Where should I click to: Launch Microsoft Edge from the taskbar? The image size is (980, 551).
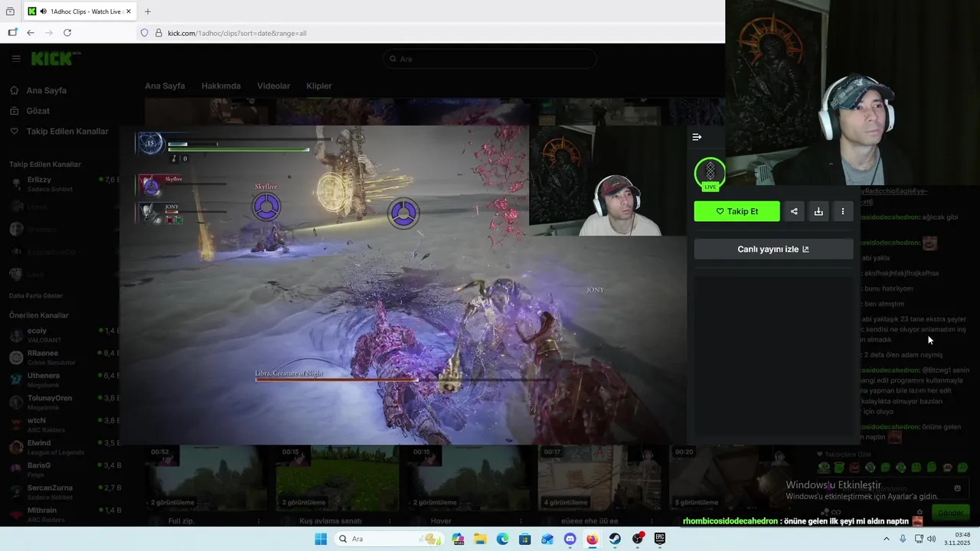[502, 539]
